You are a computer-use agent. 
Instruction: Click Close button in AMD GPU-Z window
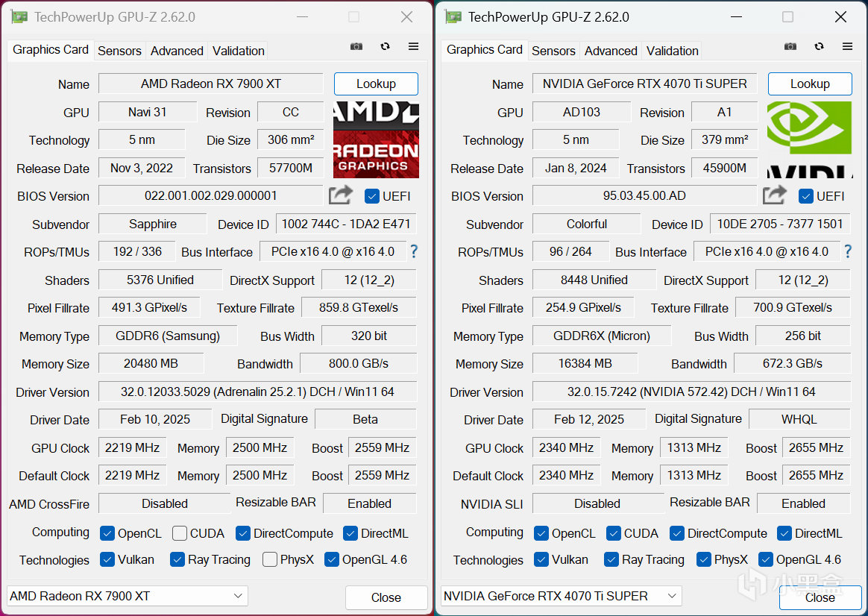point(386,598)
